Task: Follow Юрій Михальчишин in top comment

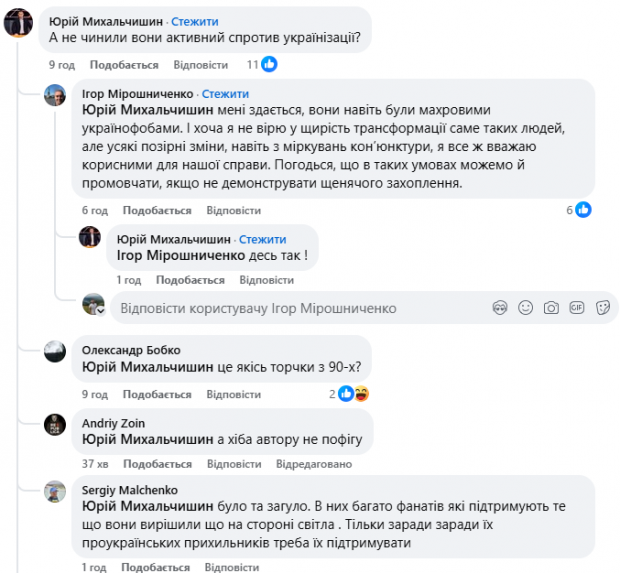Action: pyautogui.click(x=195, y=22)
